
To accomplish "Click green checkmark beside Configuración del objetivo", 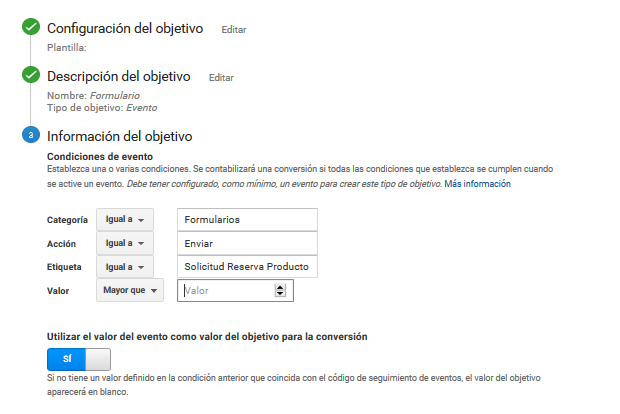I will 31,26.
